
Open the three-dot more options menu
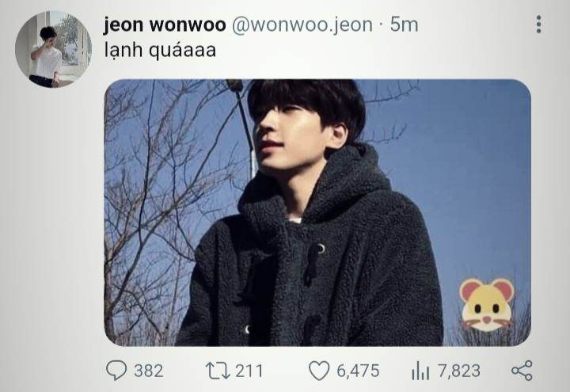(x=539, y=25)
